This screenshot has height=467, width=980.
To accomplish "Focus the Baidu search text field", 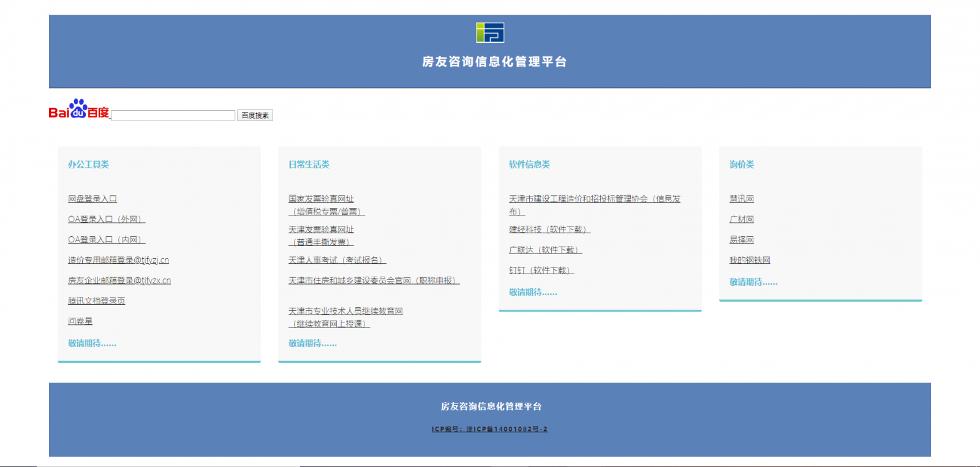I will pyautogui.click(x=173, y=116).
